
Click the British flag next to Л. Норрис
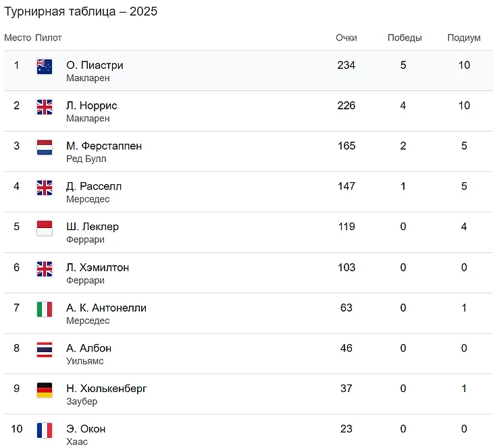45,107
